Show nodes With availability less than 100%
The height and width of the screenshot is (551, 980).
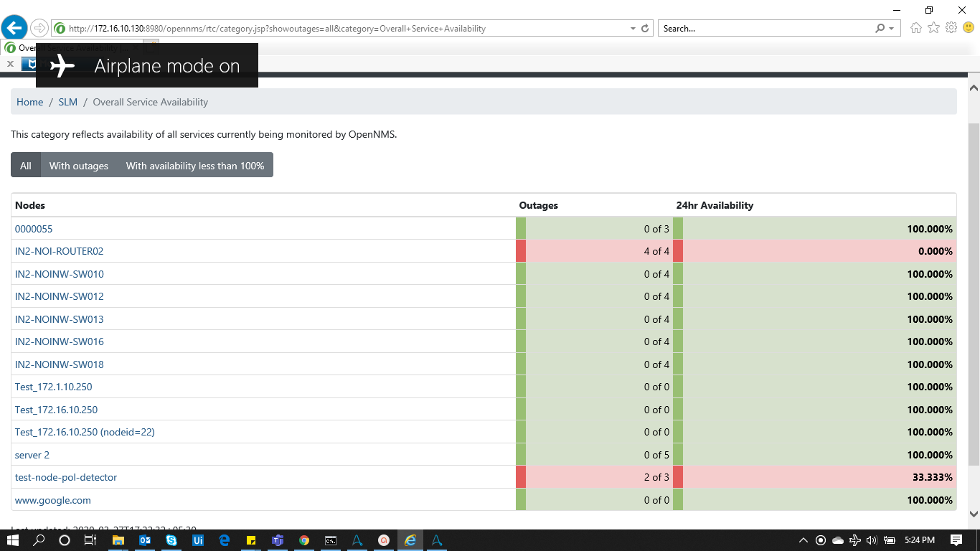(195, 166)
